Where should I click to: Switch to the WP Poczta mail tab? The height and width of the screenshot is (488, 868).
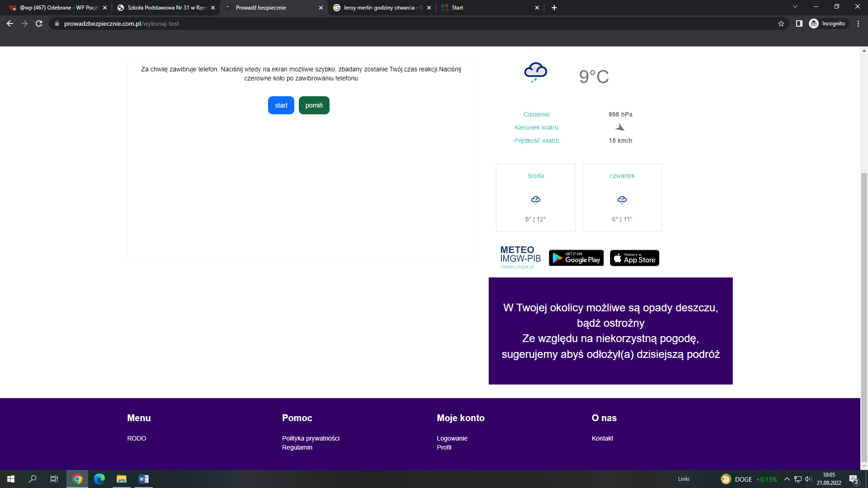coord(58,8)
